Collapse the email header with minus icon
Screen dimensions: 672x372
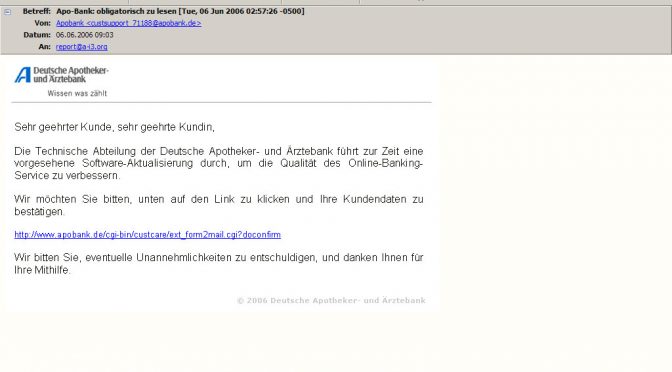8,12
